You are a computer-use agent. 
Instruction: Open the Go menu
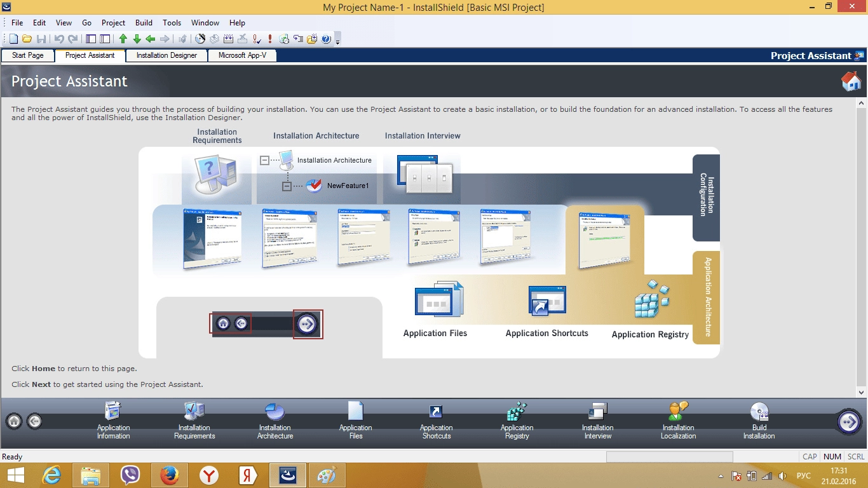click(87, 23)
